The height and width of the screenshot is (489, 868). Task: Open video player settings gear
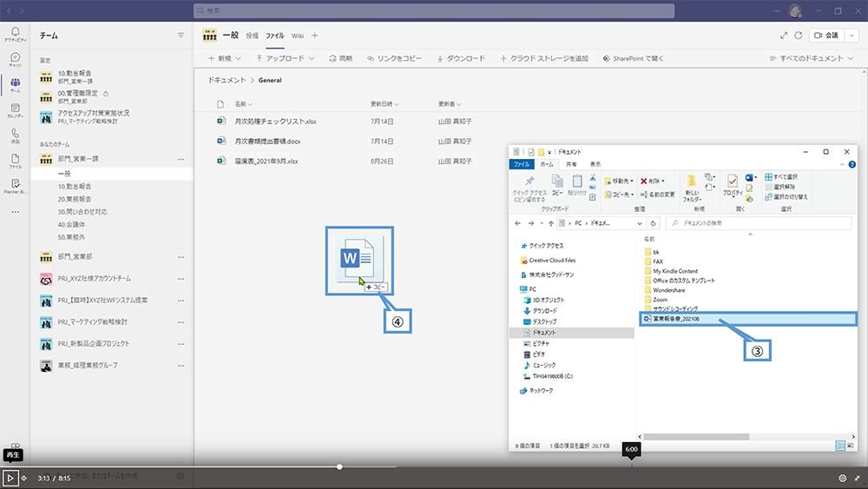[x=842, y=478]
